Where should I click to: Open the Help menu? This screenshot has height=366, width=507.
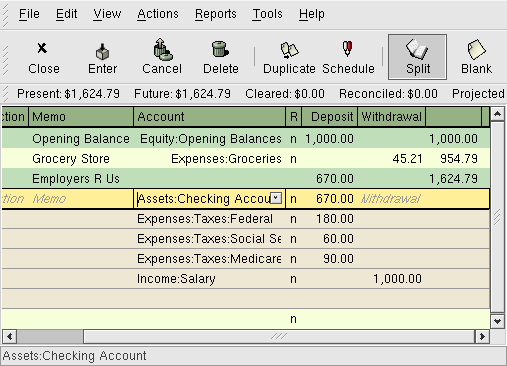click(312, 14)
